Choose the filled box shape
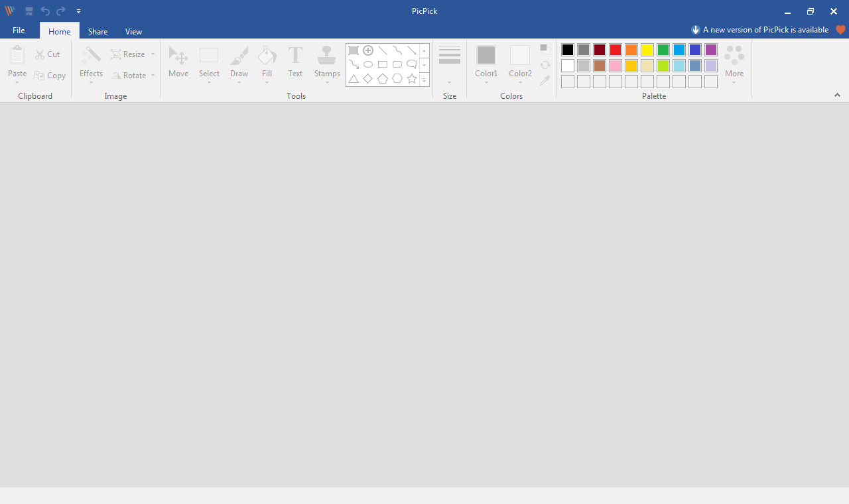The image size is (849, 504). point(354,50)
